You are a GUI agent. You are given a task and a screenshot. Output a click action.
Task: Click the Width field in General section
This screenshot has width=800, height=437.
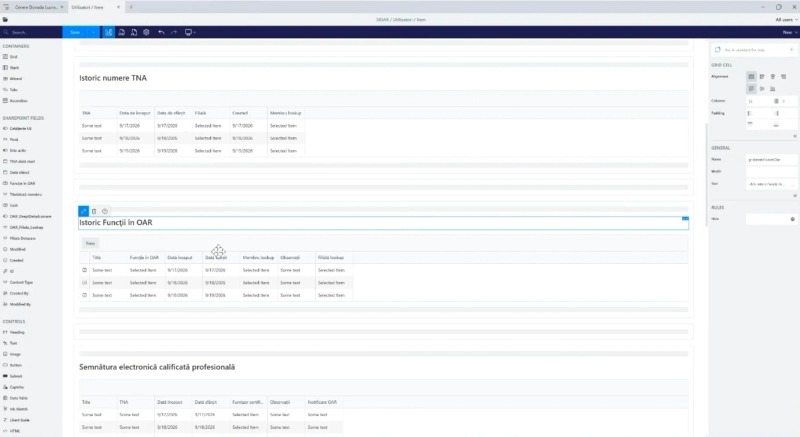(x=771, y=172)
